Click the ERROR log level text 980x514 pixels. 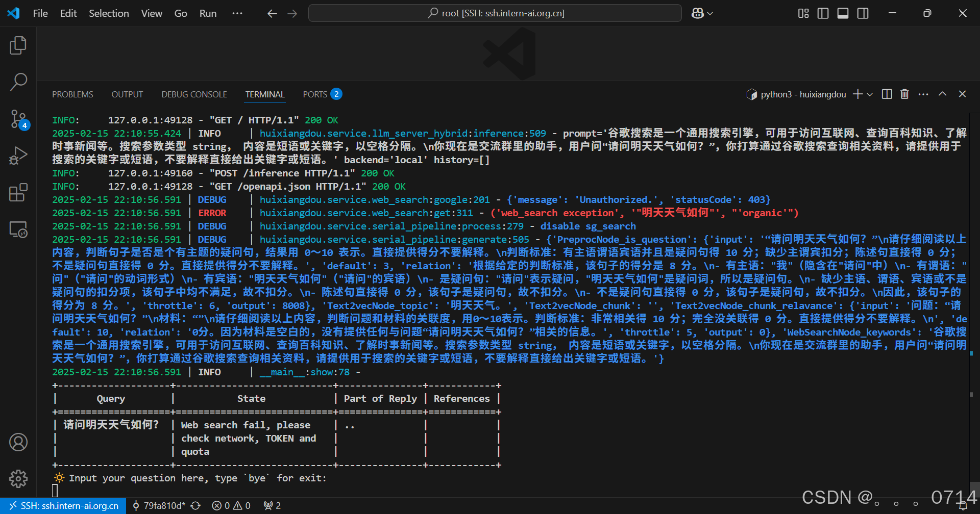(212, 213)
